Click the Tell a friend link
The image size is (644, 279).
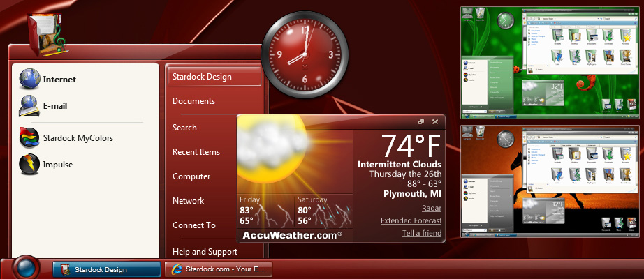click(x=422, y=233)
